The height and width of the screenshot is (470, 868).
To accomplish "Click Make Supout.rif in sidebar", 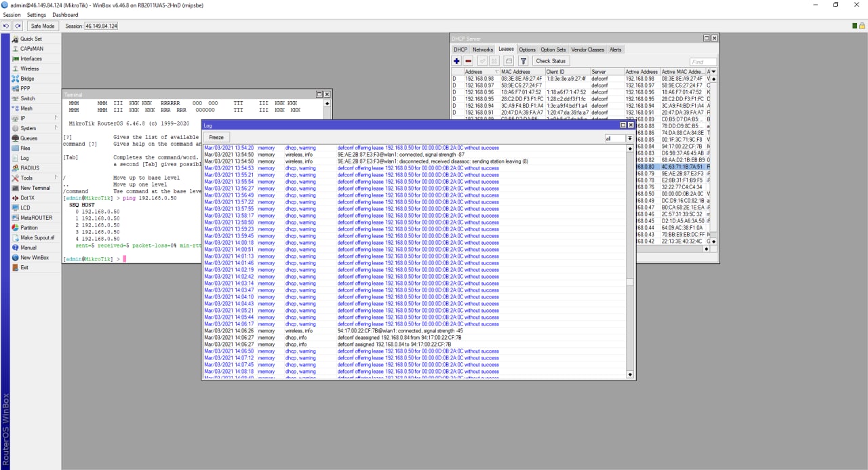I will click(x=37, y=237).
